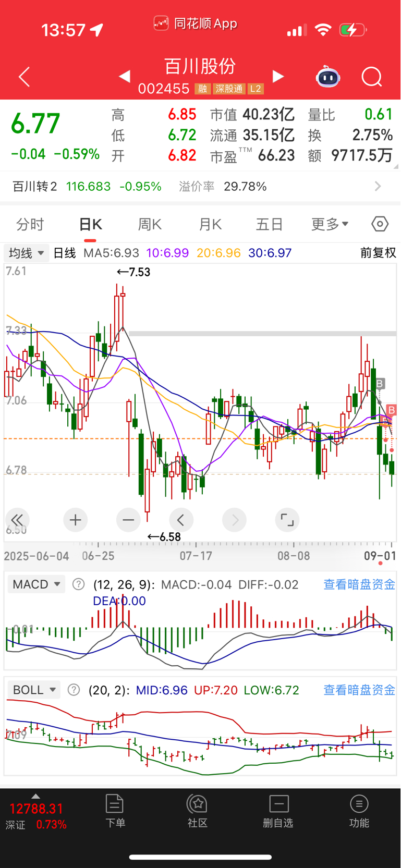The height and width of the screenshot is (868, 401).
Task: Switch to next stock with right triangle
Action: coord(278,77)
